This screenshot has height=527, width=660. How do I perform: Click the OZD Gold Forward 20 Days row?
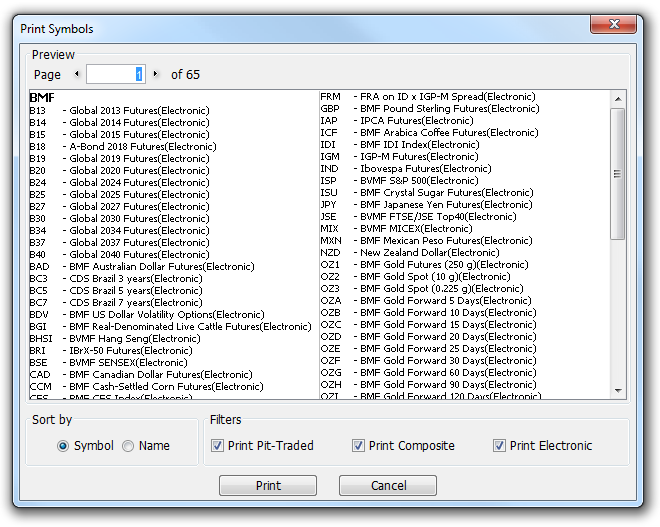pos(428,337)
